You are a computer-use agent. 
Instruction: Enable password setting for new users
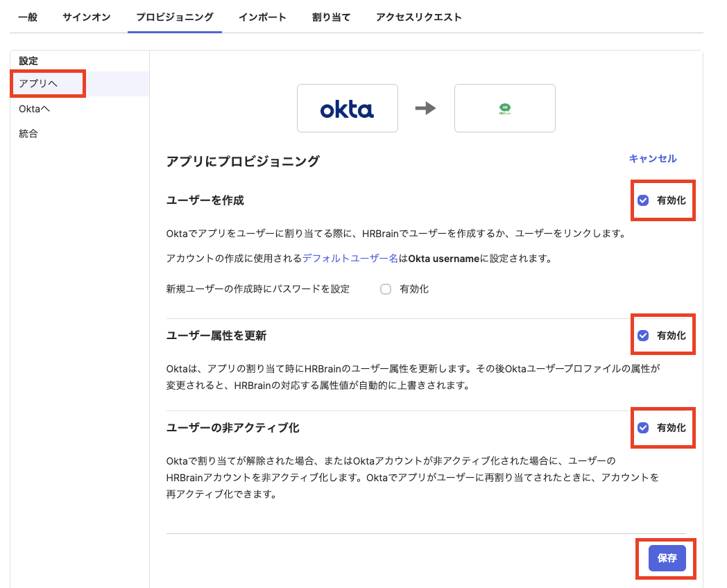pos(386,289)
